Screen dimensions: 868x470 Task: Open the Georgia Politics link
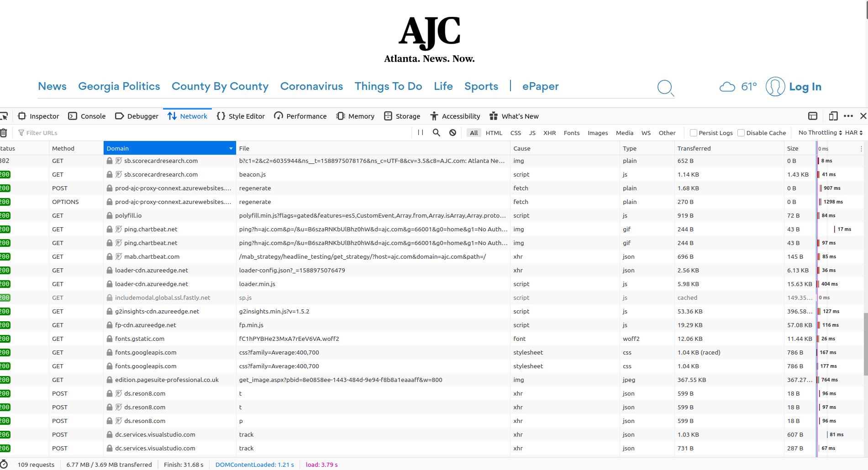pyautogui.click(x=119, y=86)
